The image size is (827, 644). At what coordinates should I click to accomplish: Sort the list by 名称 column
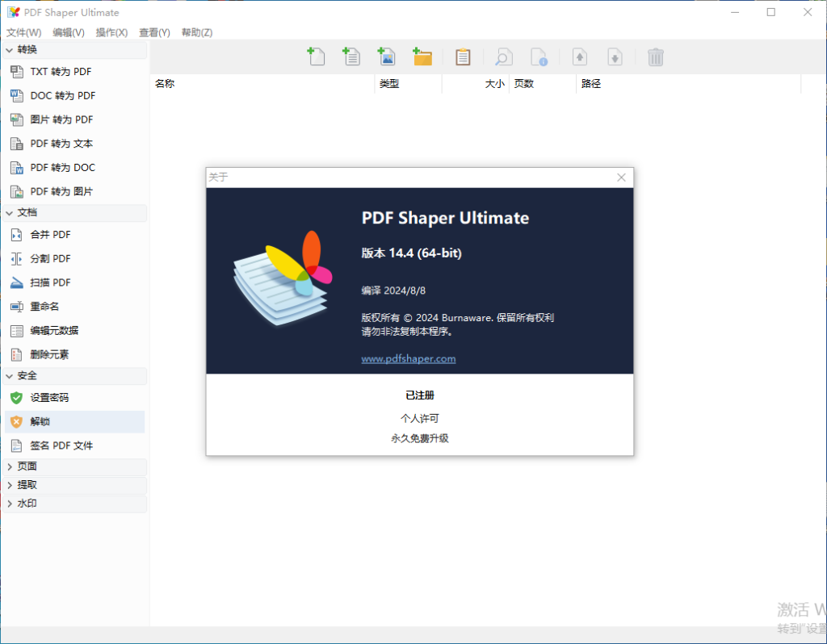click(x=262, y=84)
